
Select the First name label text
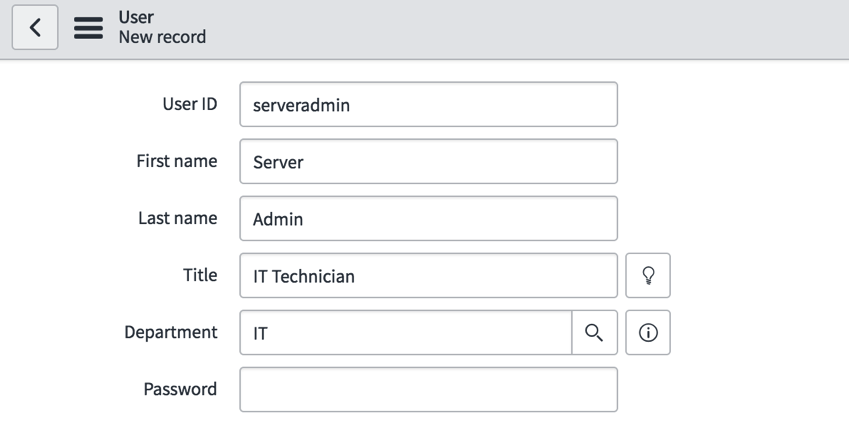(177, 161)
